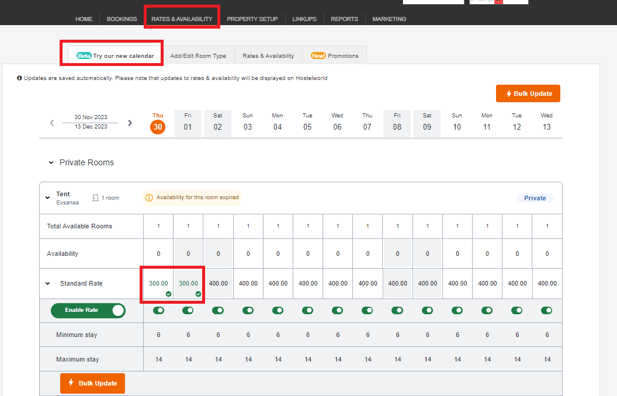This screenshot has height=396, width=617.
Task: Toggle rate switch for Thu 07
Action: pyautogui.click(x=368, y=311)
